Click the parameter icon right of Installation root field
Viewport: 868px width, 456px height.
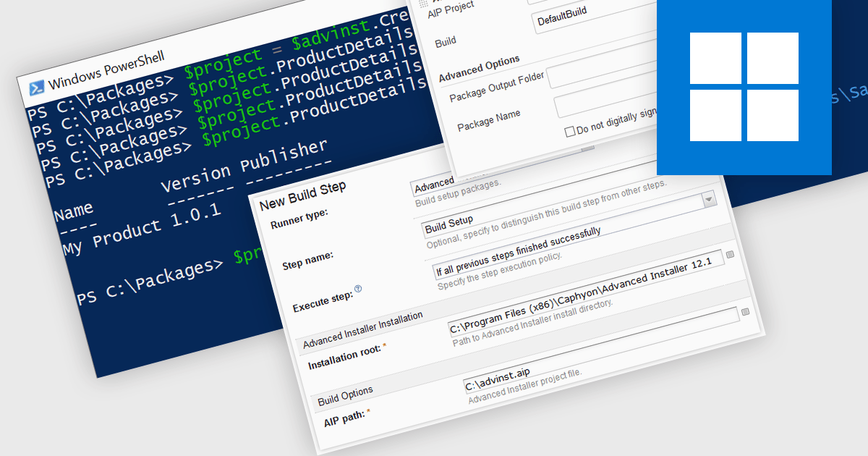click(745, 311)
